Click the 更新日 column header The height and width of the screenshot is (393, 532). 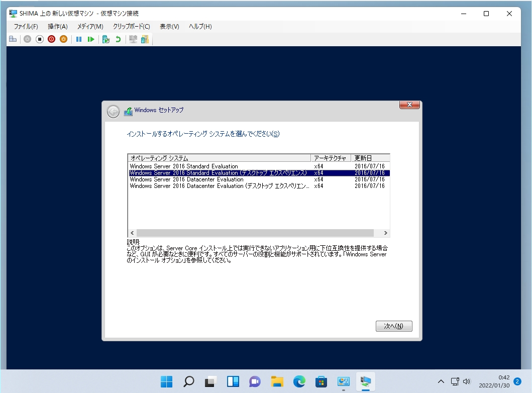tap(370, 158)
